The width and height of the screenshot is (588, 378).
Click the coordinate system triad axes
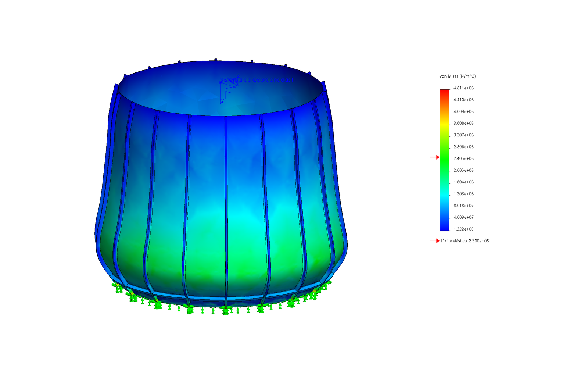229,89
